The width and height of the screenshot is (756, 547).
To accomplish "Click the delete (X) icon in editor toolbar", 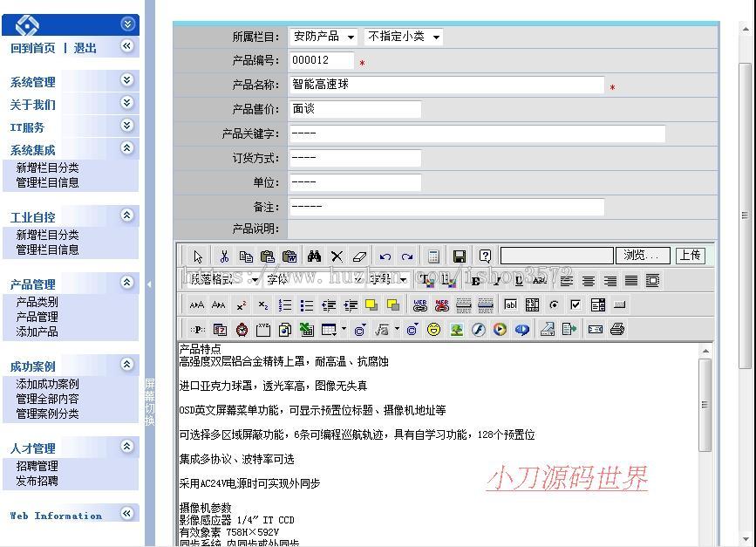I will tap(337, 256).
